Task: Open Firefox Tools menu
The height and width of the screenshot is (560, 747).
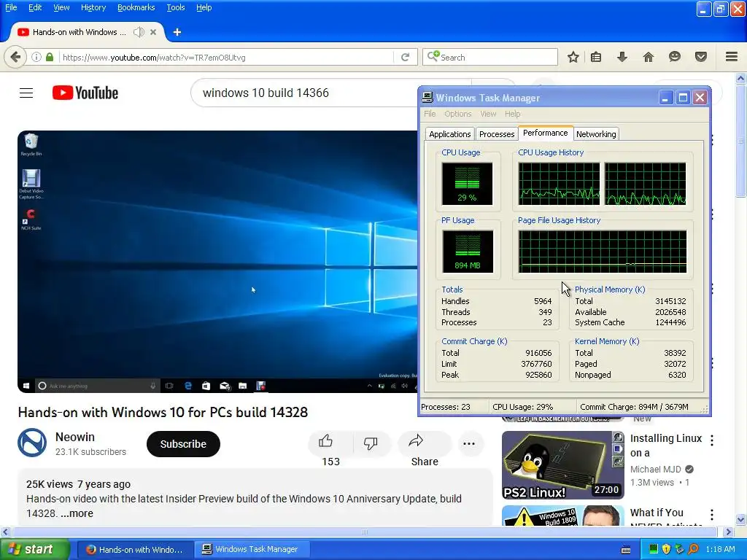Action: pos(175,7)
